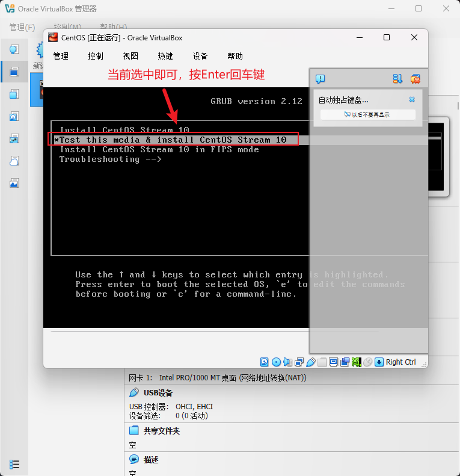The image size is (460, 476).
Task: Click the notification center speech bubble icon
Action: (x=320, y=79)
